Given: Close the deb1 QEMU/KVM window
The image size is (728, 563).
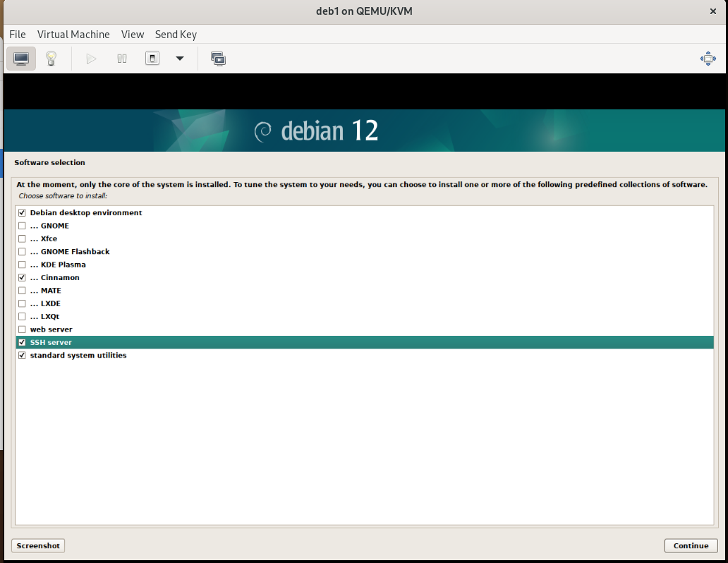Looking at the screenshot, I should click(712, 11).
